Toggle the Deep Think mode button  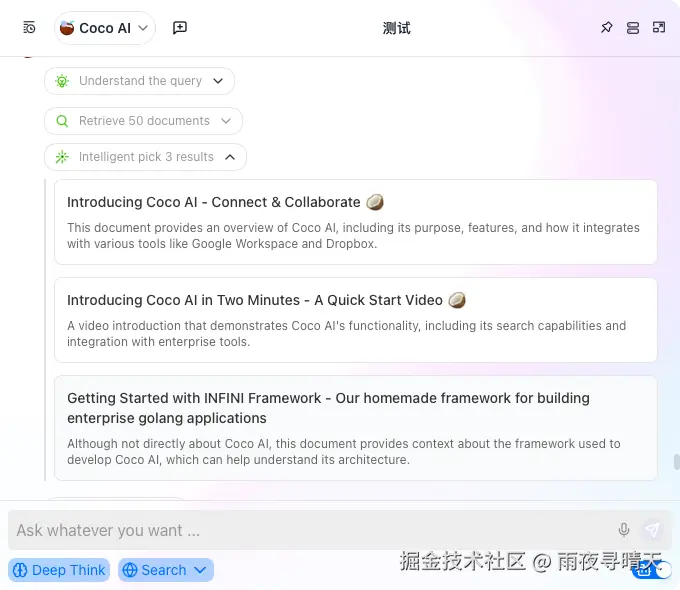pos(59,570)
